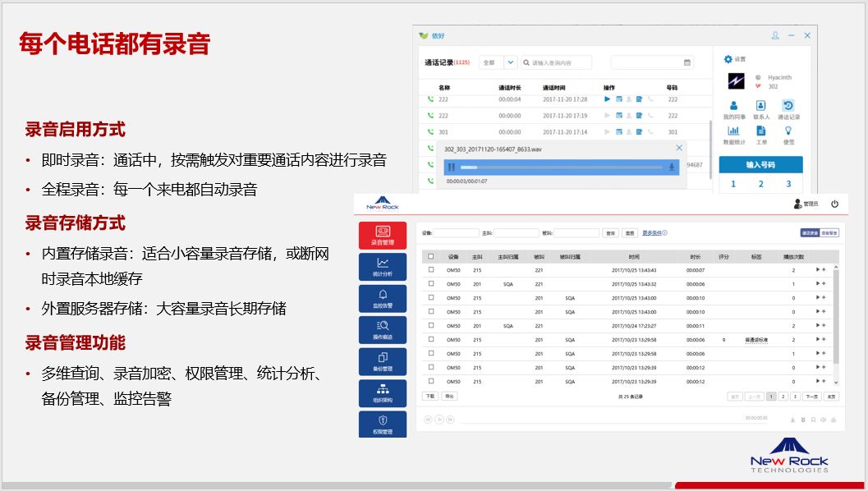868x491 pixels.
Task: Check the second OM50 row checkbox
Action: tap(431, 284)
